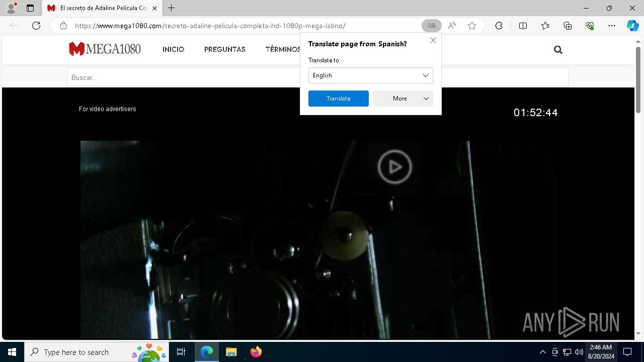Expand the Translate to language combo box

[370, 75]
